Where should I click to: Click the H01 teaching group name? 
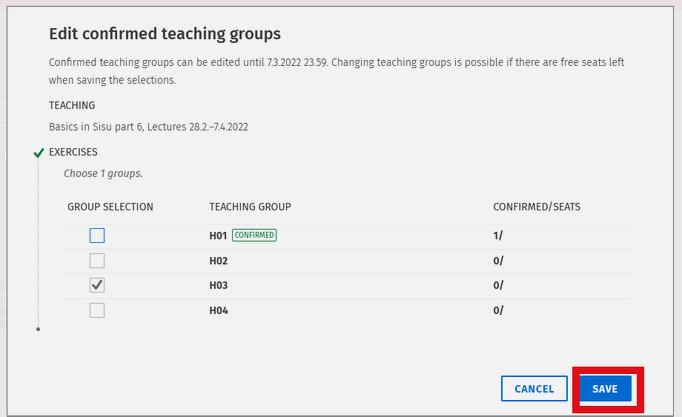pyautogui.click(x=218, y=235)
